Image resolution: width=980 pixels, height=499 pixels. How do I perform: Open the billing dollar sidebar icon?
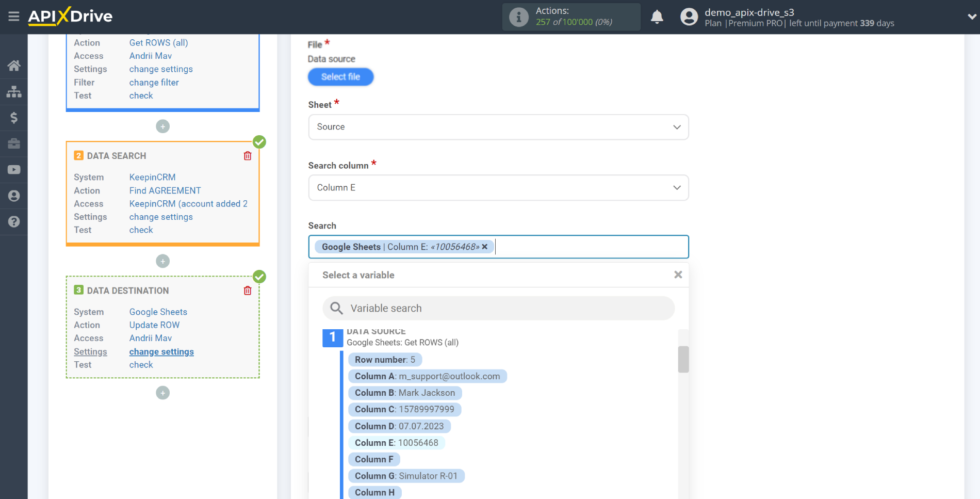[x=14, y=118]
